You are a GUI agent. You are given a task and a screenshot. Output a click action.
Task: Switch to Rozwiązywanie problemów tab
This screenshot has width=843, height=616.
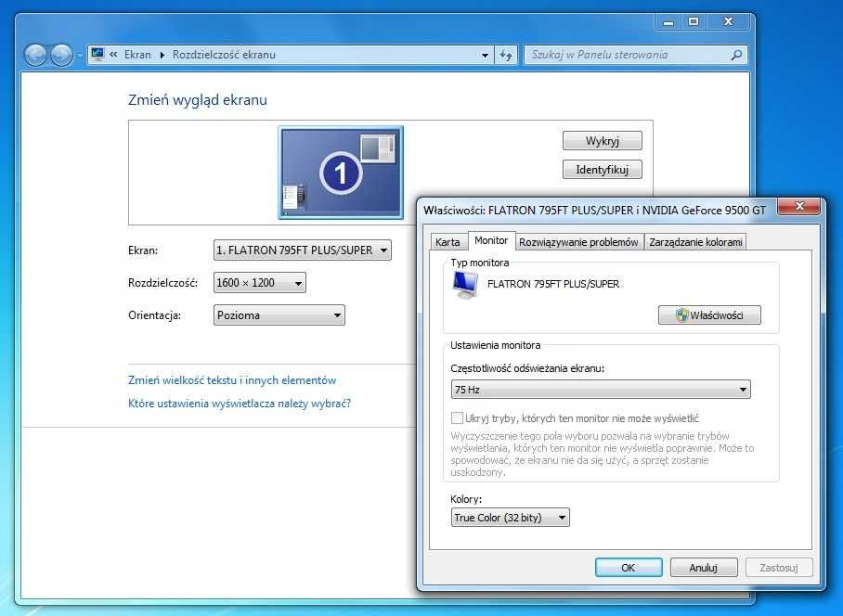(x=578, y=242)
